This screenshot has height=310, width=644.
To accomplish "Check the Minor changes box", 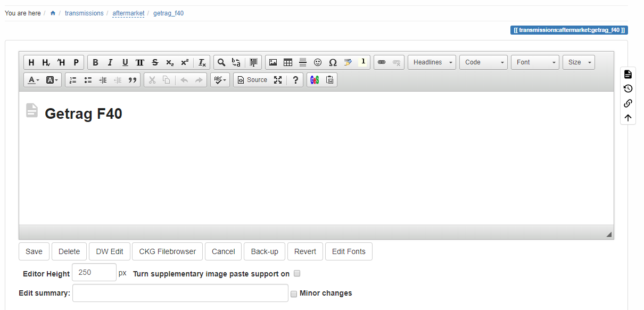I will pyautogui.click(x=294, y=293).
